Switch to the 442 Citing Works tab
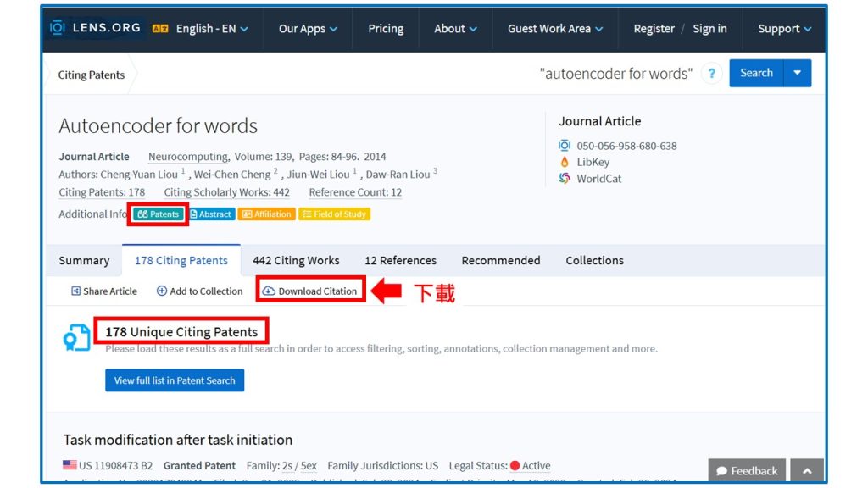This screenshot has height=488, width=868. (x=296, y=261)
